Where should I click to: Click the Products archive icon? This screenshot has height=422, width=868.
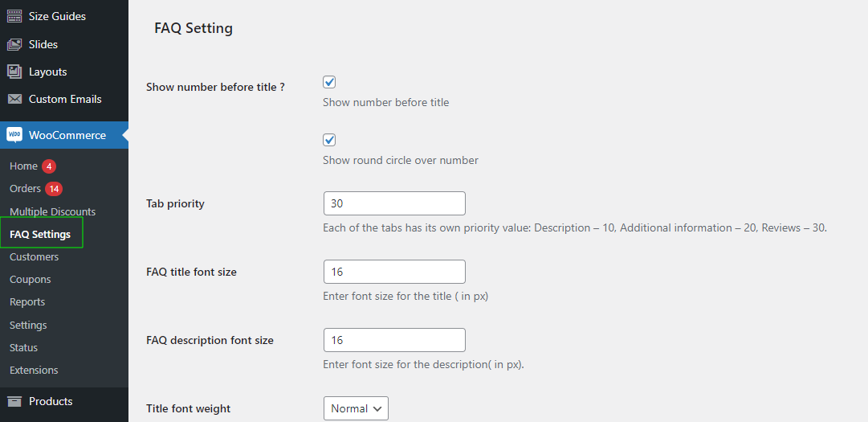tap(14, 401)
